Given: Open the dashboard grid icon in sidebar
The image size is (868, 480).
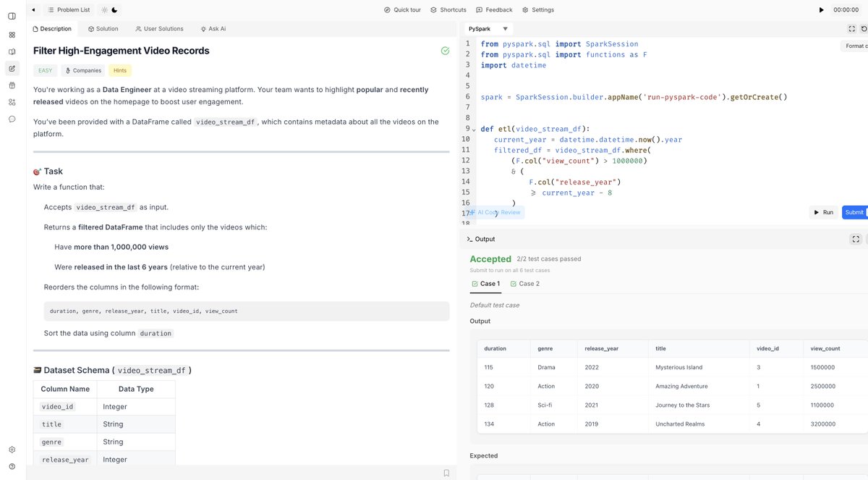Looking at the screenshot, I should click(x=12, y=34).
